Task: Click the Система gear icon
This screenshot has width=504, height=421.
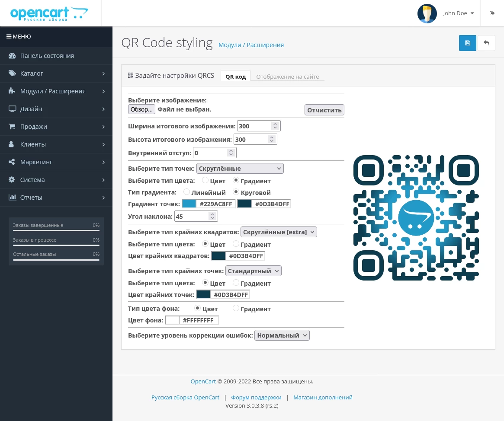Action: 12,179
